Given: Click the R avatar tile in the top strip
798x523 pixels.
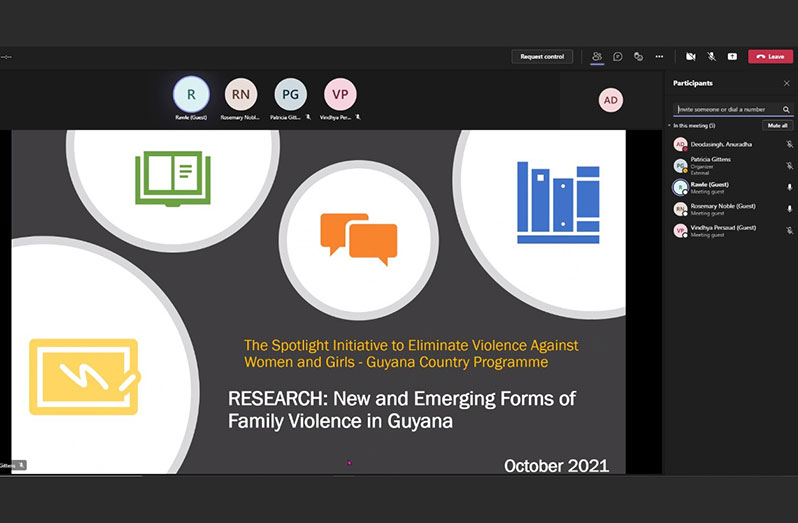Looking at the screenshot, I should [191, 94].
